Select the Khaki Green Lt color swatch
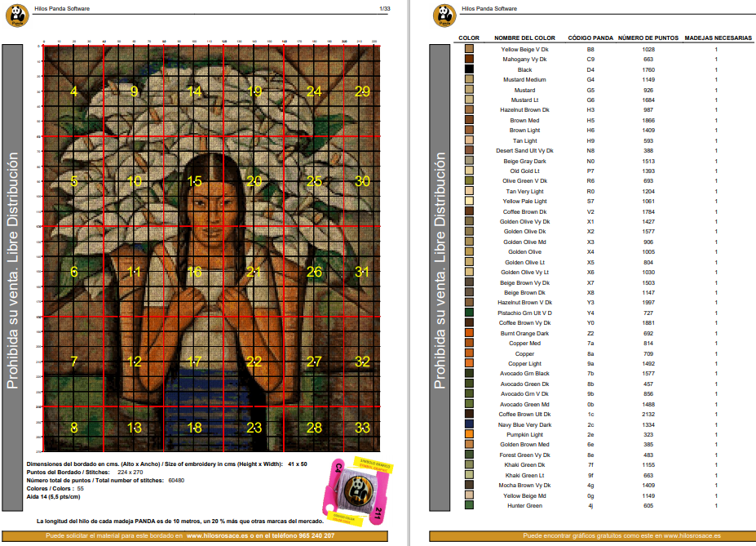 coord(469,475)
